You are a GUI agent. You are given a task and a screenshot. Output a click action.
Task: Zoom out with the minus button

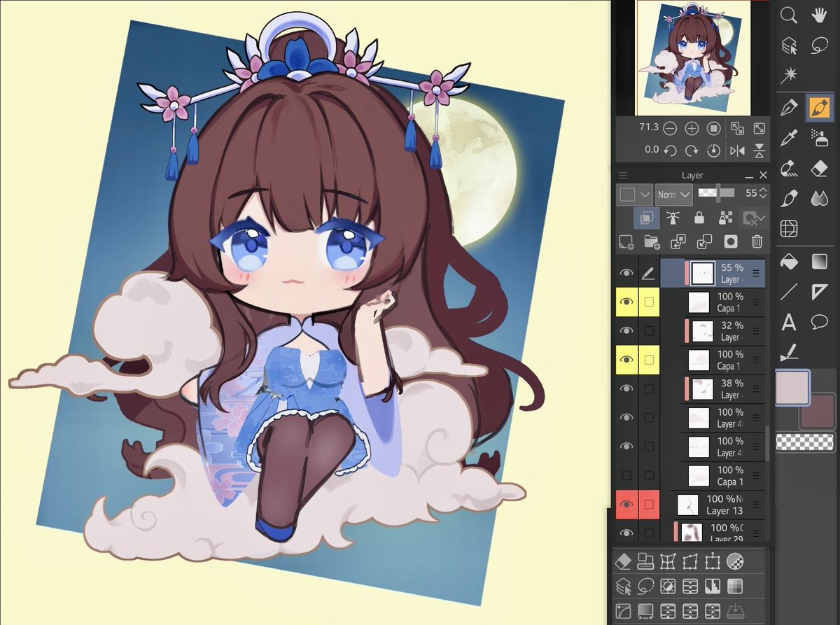click(x=671, y=128)
